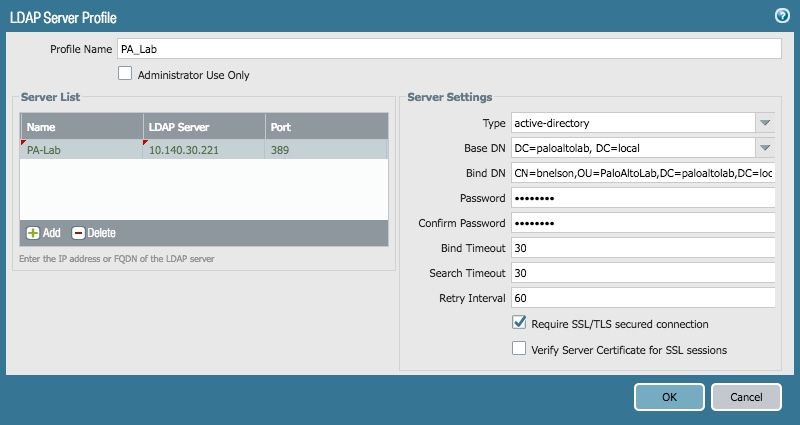This screenshot has height=425, width=800.
Task: Sort by the Name column header
Action: [82, 127]
